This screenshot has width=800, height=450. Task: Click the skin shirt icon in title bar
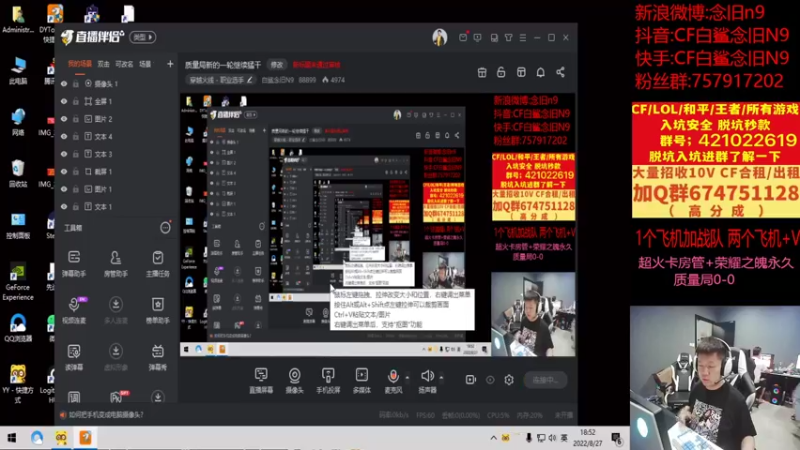click(509, 37)
